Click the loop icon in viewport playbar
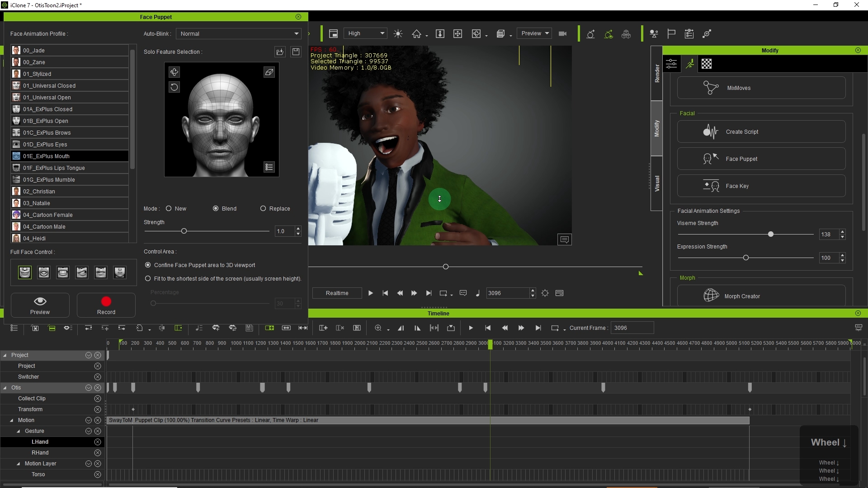The height and width of the screenshot is (488, 868). click(x=443, y=293)
